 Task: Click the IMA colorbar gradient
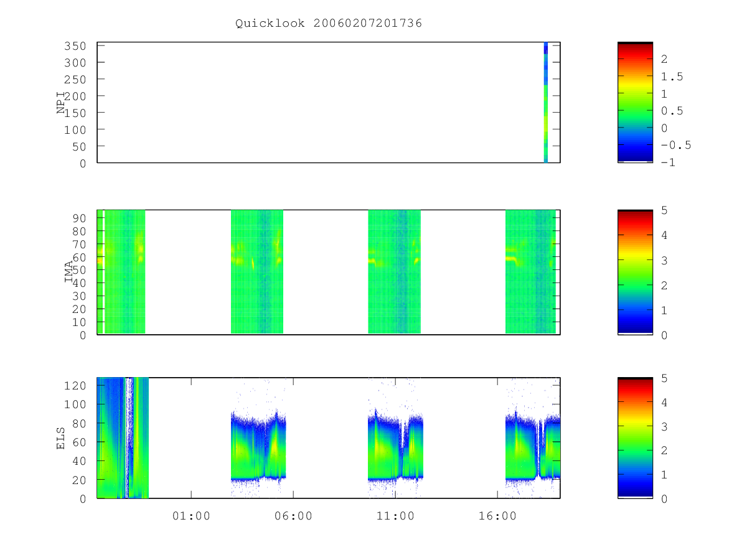click(635, 272)
